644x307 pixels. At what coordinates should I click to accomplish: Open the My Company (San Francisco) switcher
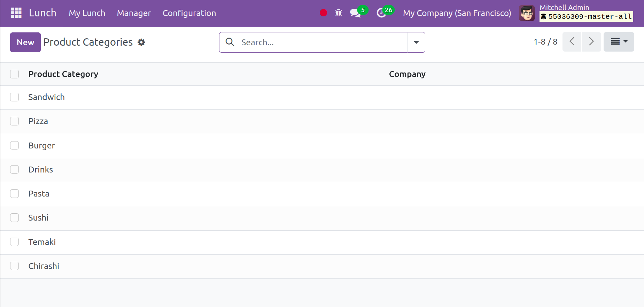click(x=457, y=13)
